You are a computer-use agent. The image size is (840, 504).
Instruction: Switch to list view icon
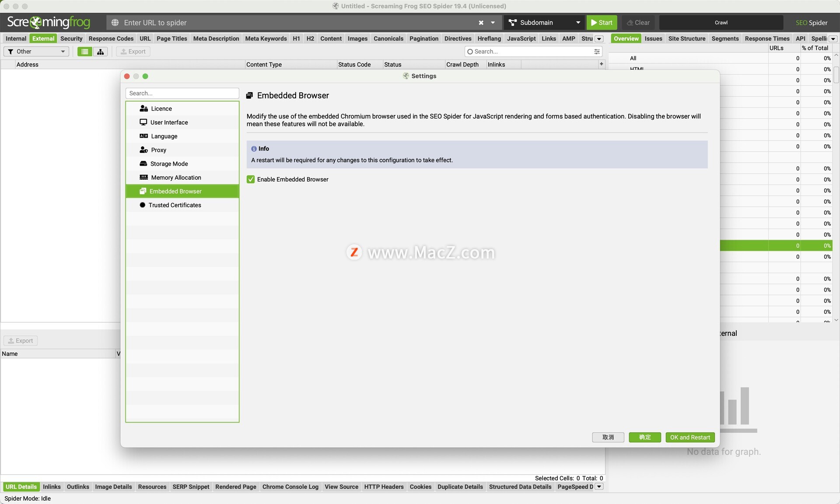point(84,52)
